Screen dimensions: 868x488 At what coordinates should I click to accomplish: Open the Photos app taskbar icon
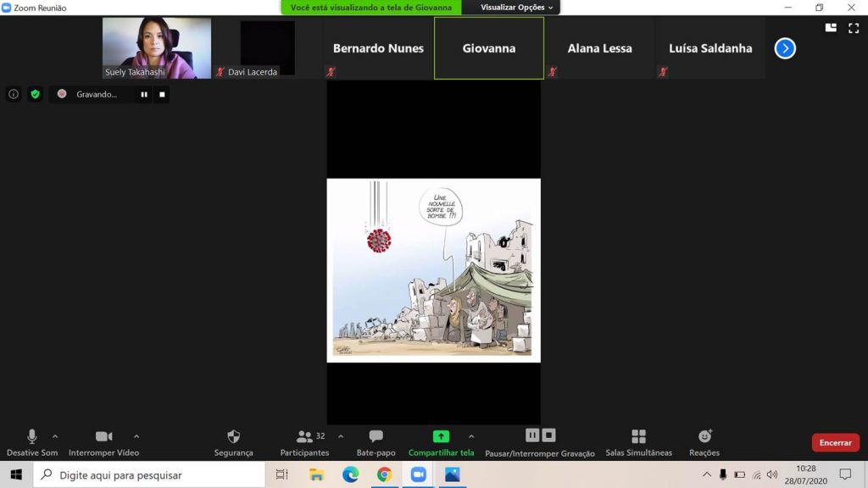pos(453,474)
